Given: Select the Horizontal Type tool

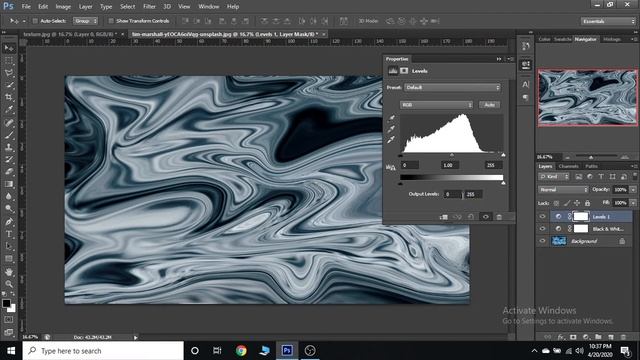Looking at the screenshot, I should [9, 234].
